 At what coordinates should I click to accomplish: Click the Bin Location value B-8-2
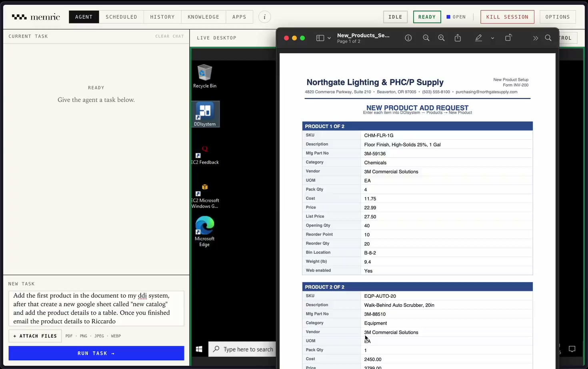(x=370, y=253)
